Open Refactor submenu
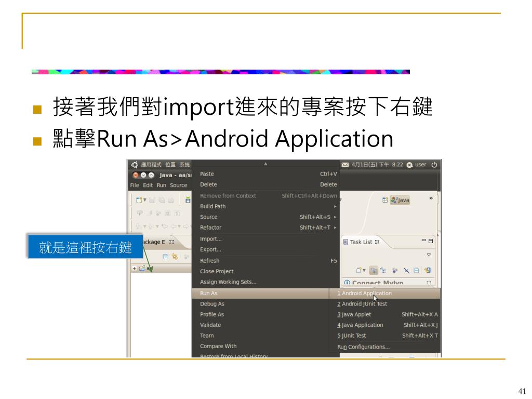The image size is (532, 399). [x=265, y=228]
